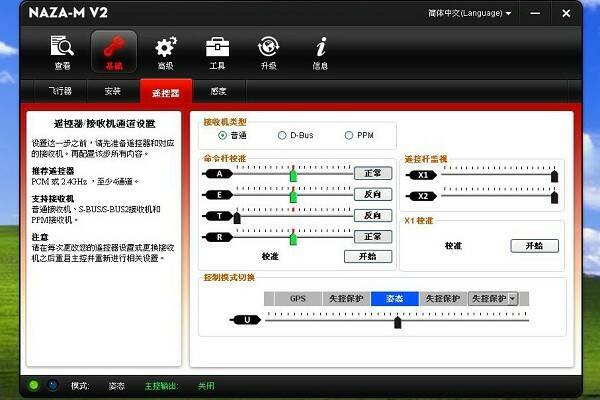Click the R channel label badge
Screen dimensions: 600x400
pyautogui.click(x=218, y=237)
